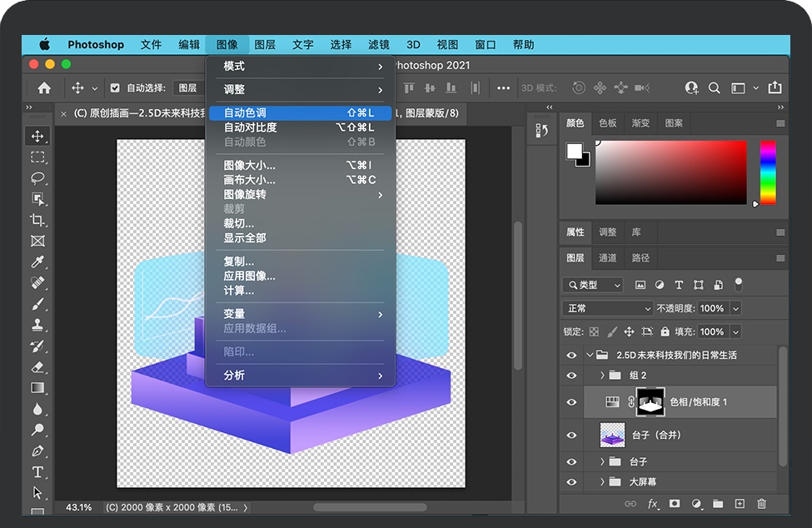Select the Lasso tool
This screenshot has height=528, width=812.
[37, 177]
